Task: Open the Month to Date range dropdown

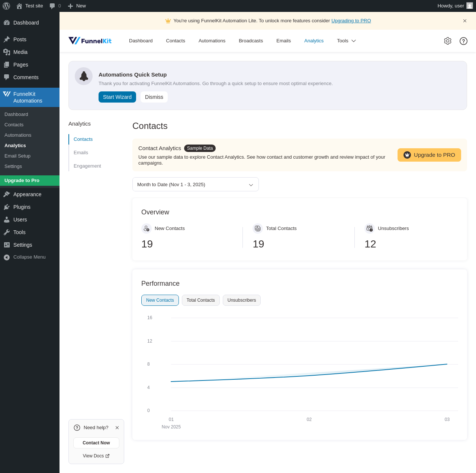Action: [x=195, y=185]
